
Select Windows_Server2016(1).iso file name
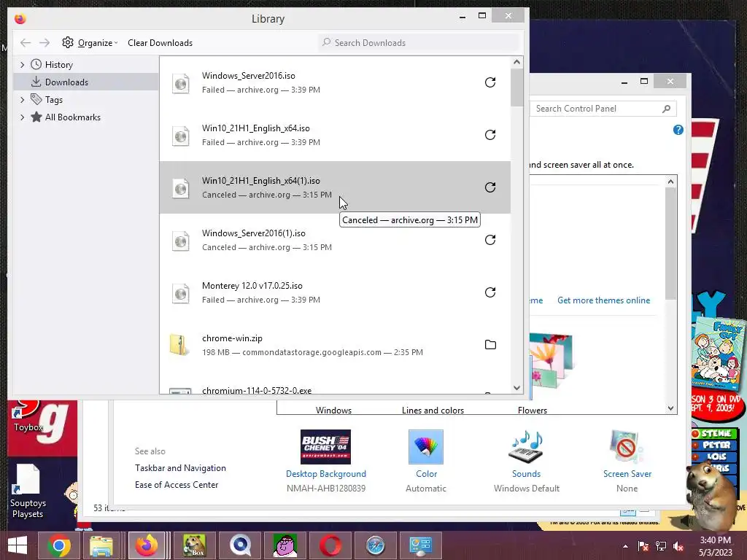(x=253, y=233)
